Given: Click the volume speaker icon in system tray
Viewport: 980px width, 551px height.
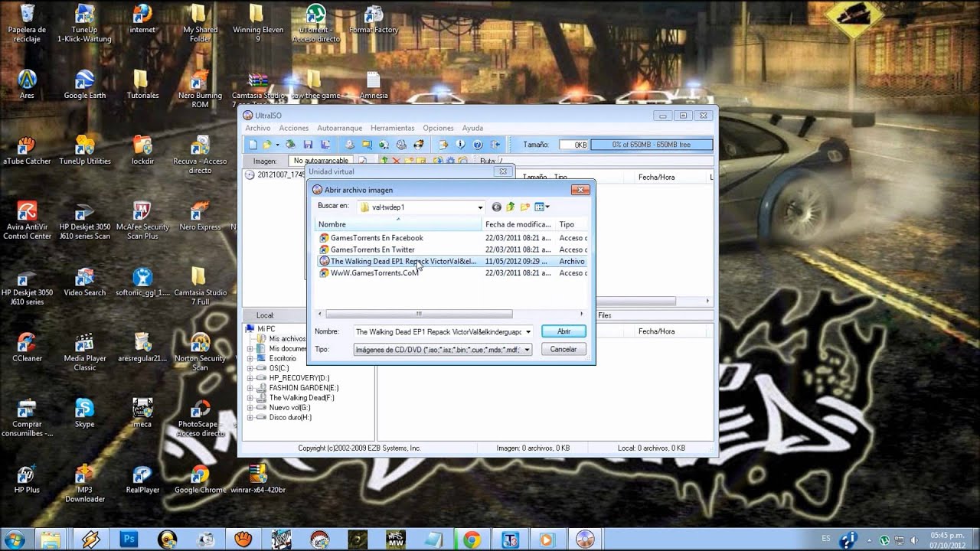Looking at the screenshot, I should point(913,540).
